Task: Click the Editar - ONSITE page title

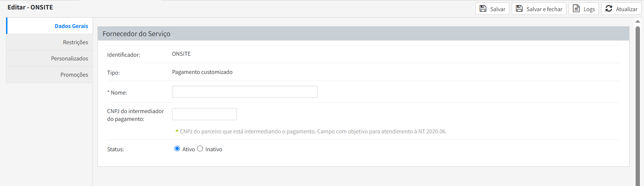Action: pyautogui.click(x=30, y=7)
